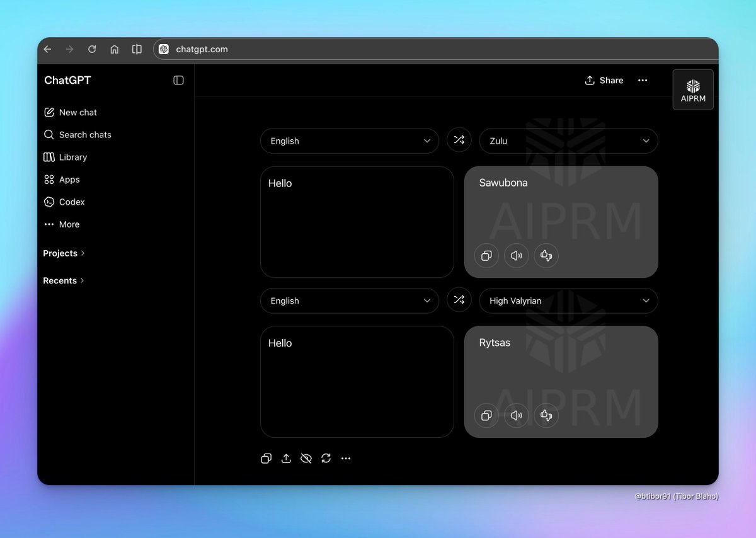Open the three-dot menu next to Share
The image size is (756, 538).
click(643, 80)
